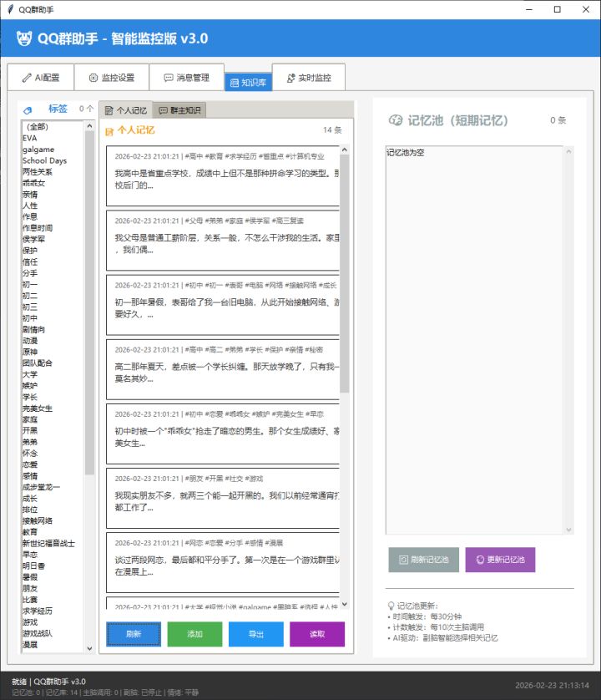
Task: Click the 更新记忆池 button
Action: (500, 560)
